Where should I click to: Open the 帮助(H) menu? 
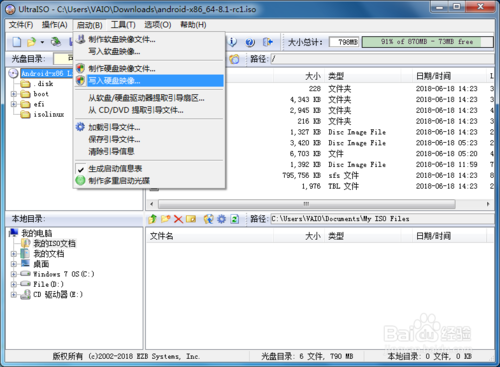193,25
